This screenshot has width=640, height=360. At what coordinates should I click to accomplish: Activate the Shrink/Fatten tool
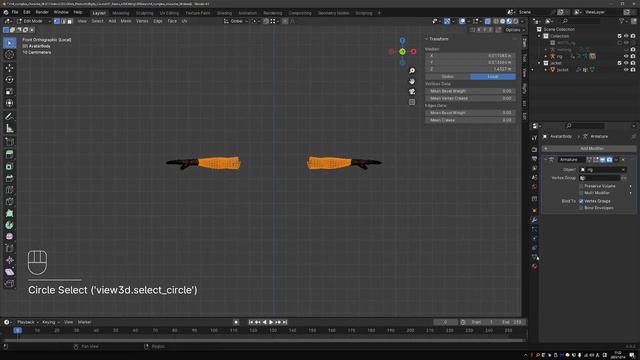point(9,260)
